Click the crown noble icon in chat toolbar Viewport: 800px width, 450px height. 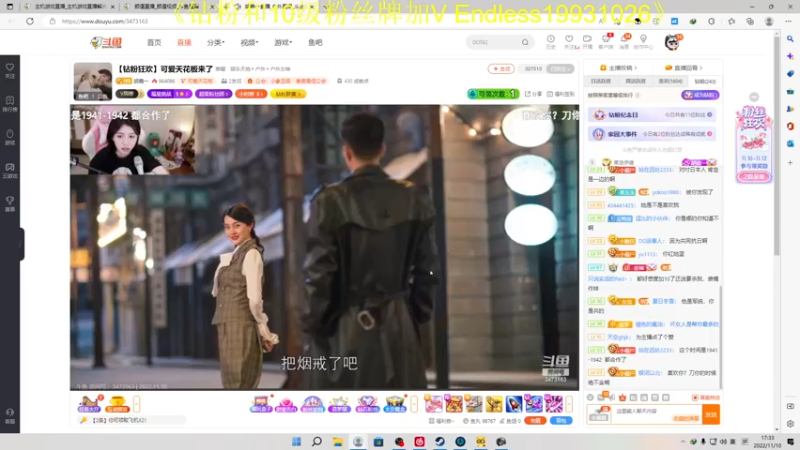(x=622, y=397)
